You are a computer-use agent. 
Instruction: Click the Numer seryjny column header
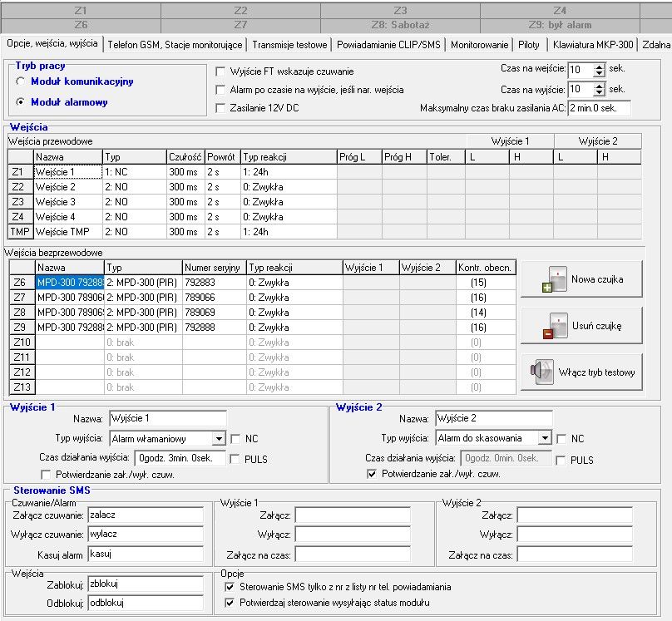215,268
